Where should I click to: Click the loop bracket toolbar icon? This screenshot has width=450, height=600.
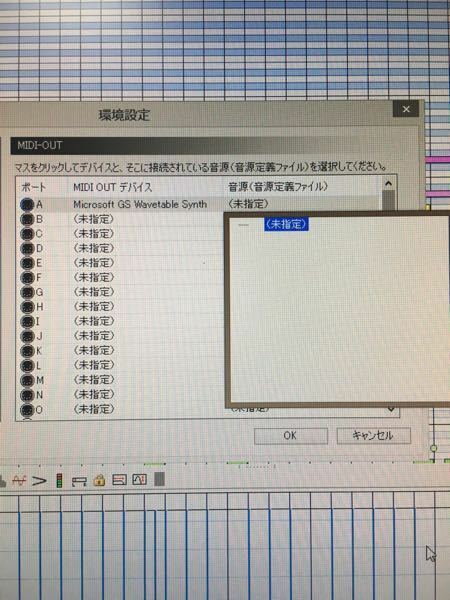point(79,481)
